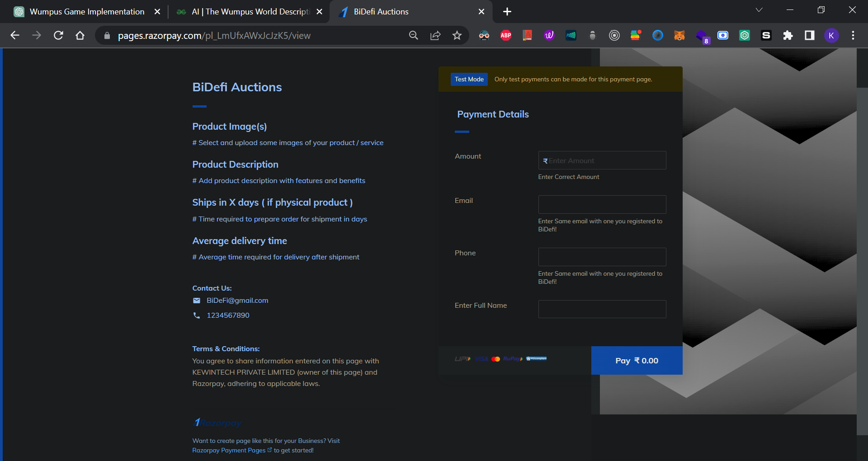
Task: Open the BiDeFi@gmail.com email link
Action: pos(237,301)
